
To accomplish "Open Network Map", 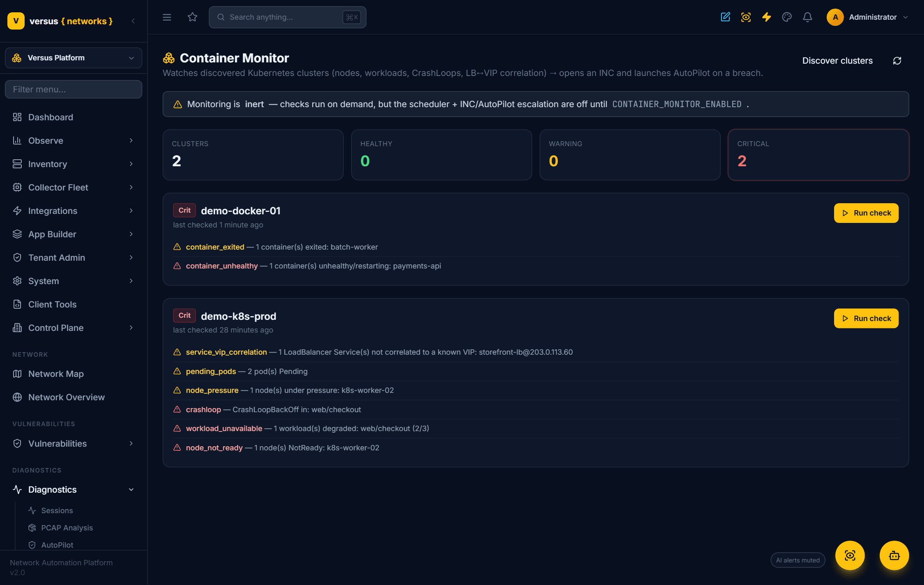I will (74, 374).
